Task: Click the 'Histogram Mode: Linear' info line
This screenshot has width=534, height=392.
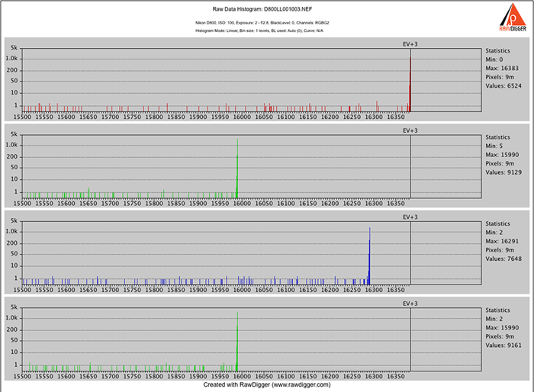Action: [x=259, y=31]
